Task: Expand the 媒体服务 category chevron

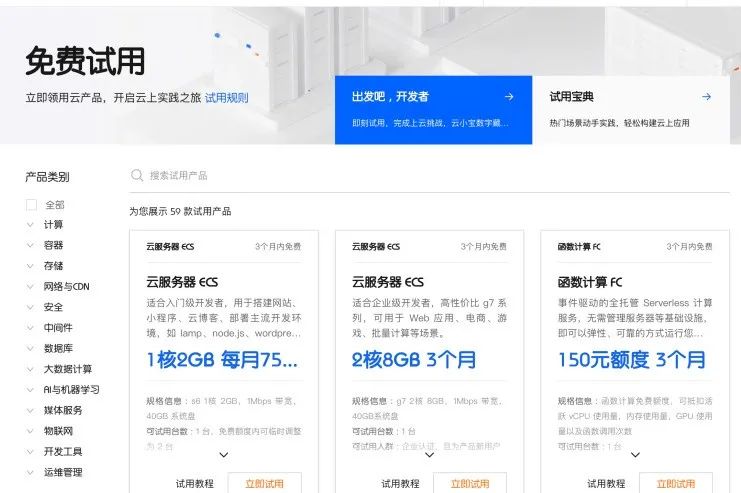Action: coord(30,410)
